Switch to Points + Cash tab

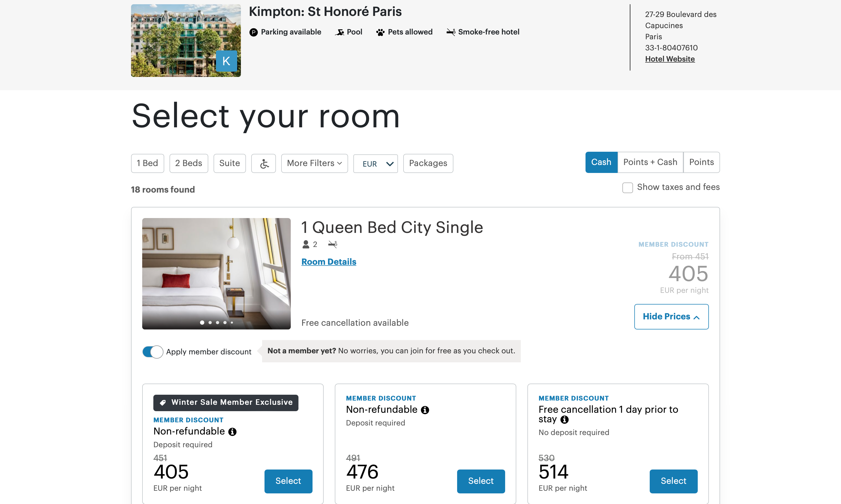coord(650,162)
